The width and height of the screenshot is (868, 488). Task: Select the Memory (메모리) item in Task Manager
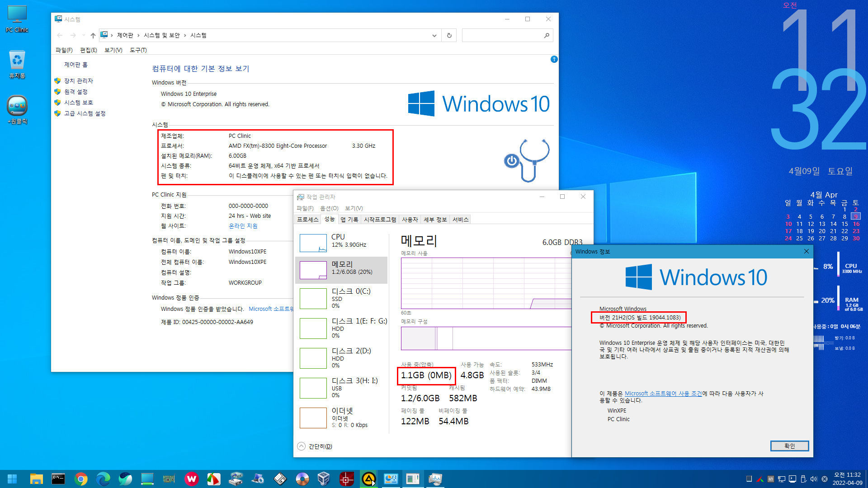coord(341,270)
